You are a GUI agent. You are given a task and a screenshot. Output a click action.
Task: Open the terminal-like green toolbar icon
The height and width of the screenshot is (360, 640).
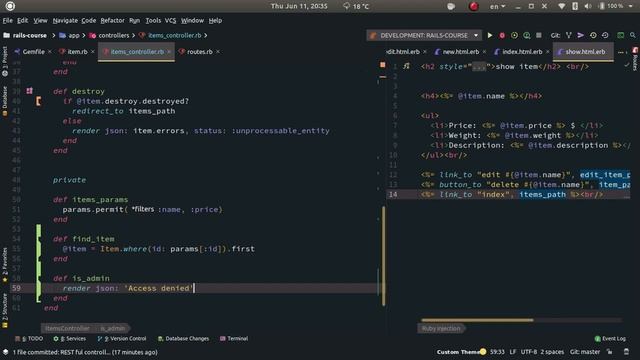[x=620, y=36]
